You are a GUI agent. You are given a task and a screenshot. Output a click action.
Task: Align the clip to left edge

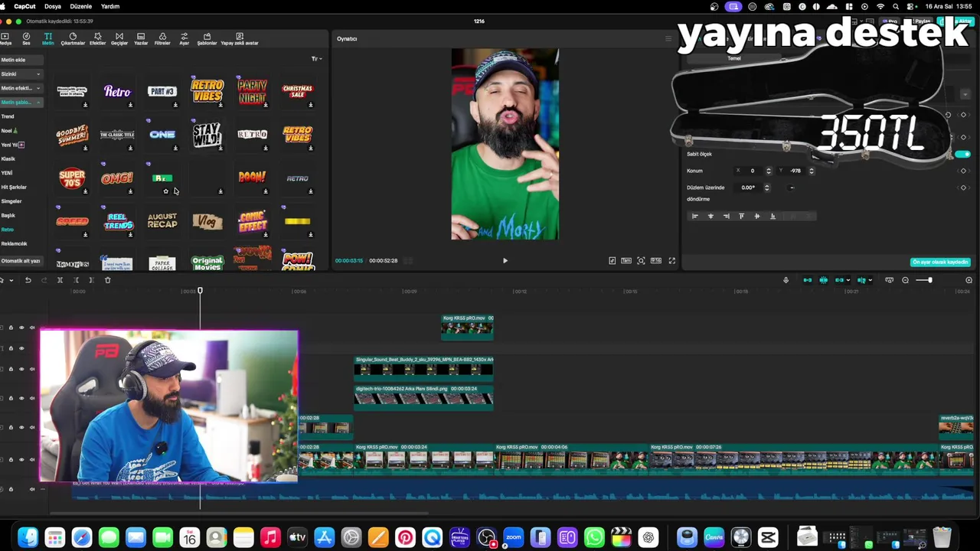[695, 217]
